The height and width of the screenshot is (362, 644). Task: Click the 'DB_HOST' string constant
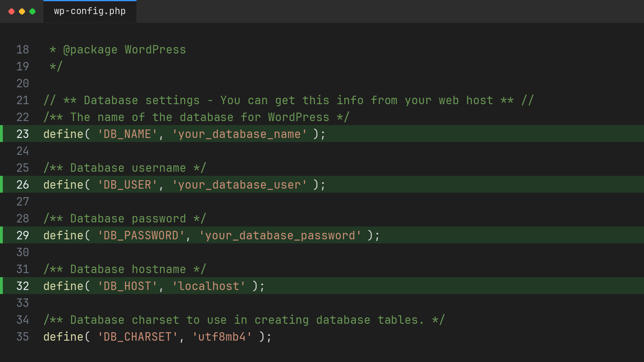(x=128, y=286)
